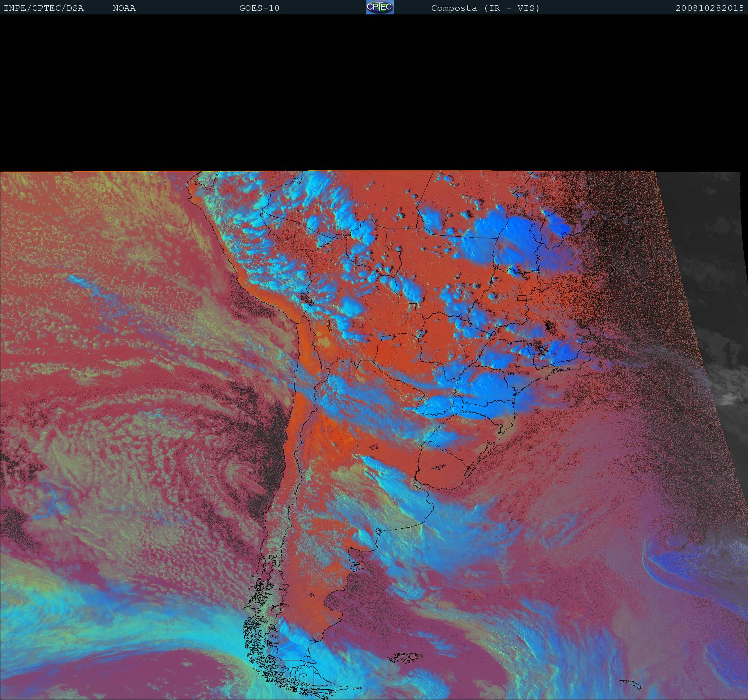The width and height of the screenshot is (748, 700).
Task: Click the Composta (IR - VIS) title
Action: [x=485, y=8]
